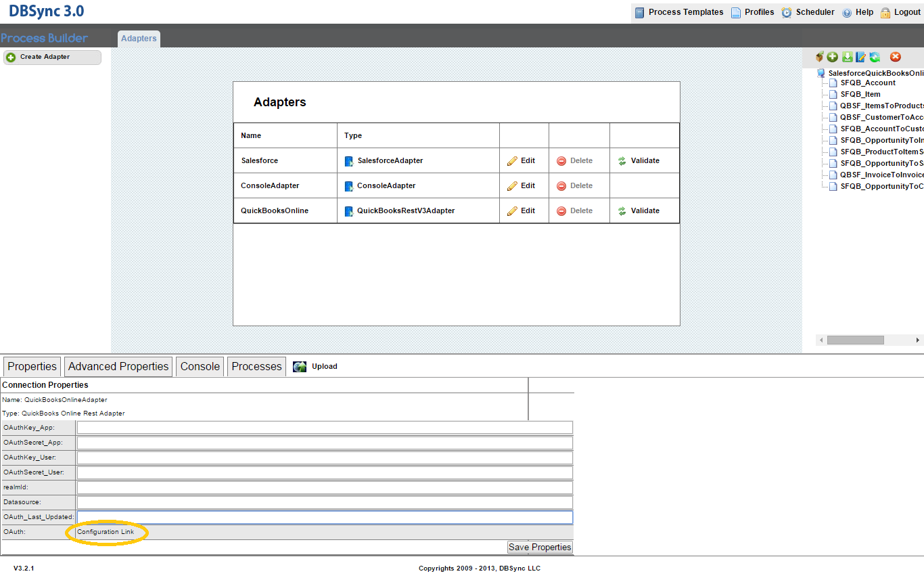Click the red X delete icon above the process tree
This screenshot has height=580, width=924.
point(896,57)
